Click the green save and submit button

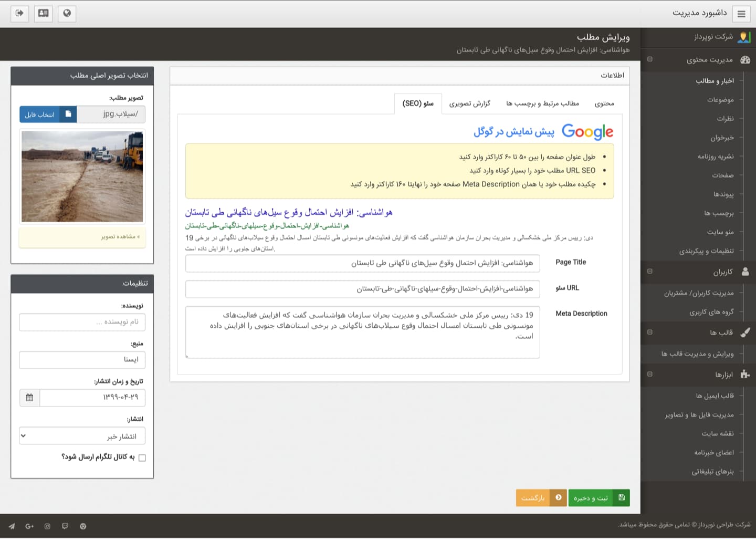pyautogui.click(x=598, y=497)
